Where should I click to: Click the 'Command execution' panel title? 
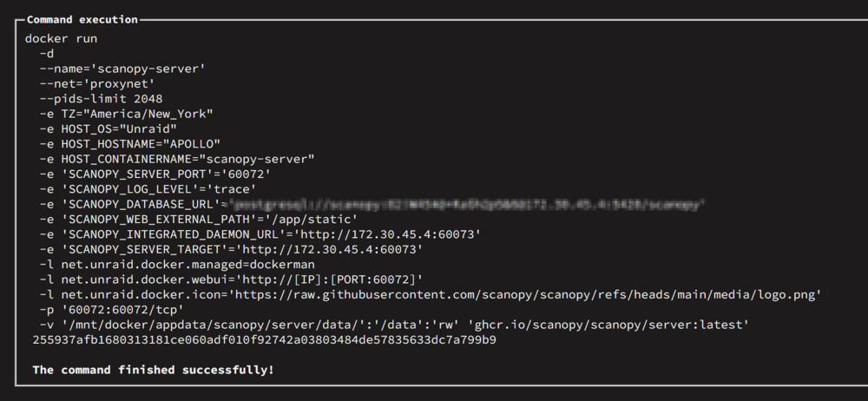82,19
